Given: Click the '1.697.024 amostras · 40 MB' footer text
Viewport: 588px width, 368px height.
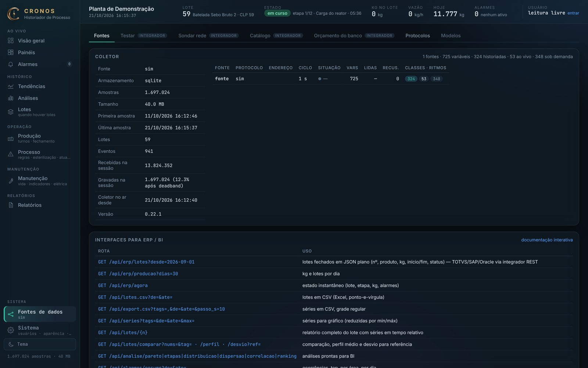Looking at the screenshot, I should tap(39, 356).
